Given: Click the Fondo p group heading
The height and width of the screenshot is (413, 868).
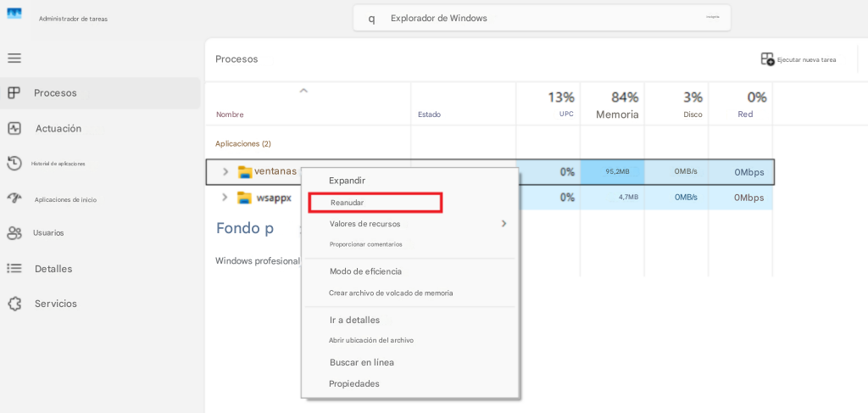Looking at the screenshot, I should [245, 228].
